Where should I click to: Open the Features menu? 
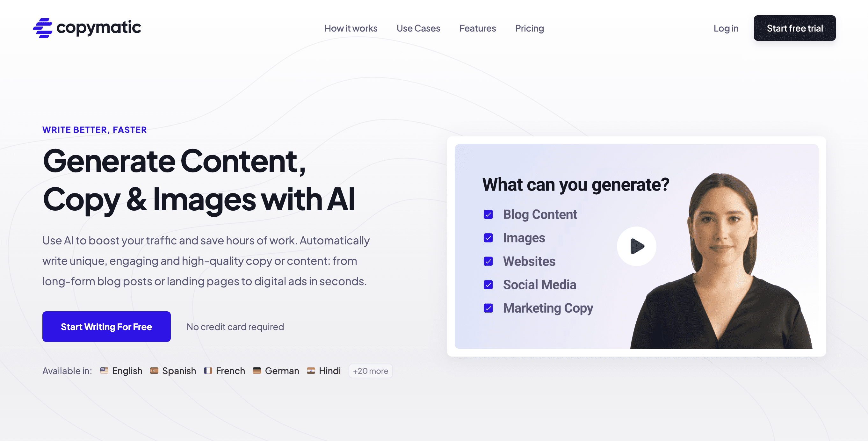click(x=477, y=27)
